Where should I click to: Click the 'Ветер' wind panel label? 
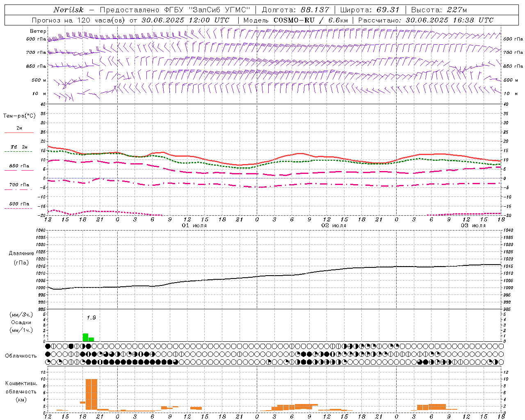(38, 31)
